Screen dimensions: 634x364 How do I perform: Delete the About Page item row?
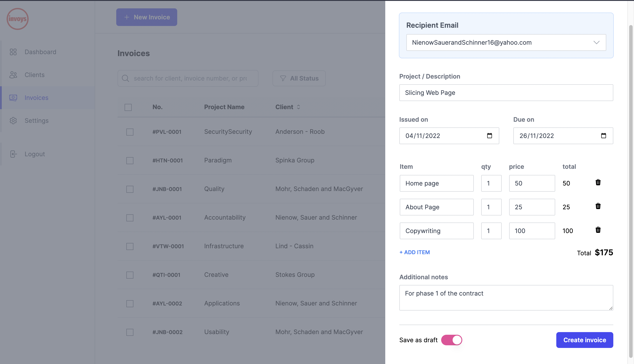click(598, 206)
